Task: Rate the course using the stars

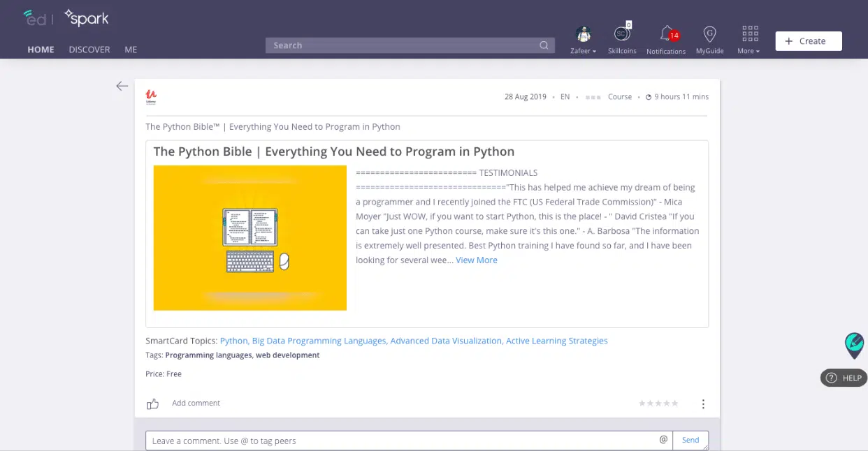Action: pos(658,403)
